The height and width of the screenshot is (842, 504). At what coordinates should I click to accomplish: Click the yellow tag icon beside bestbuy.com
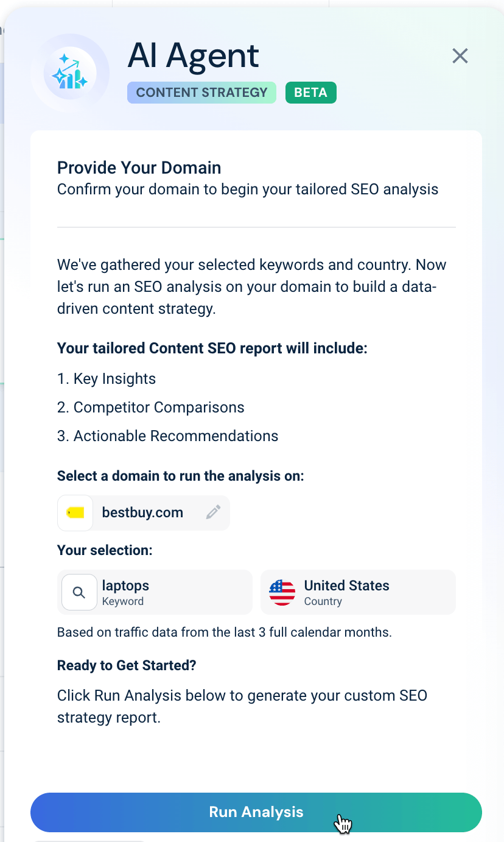coord(75,512)
